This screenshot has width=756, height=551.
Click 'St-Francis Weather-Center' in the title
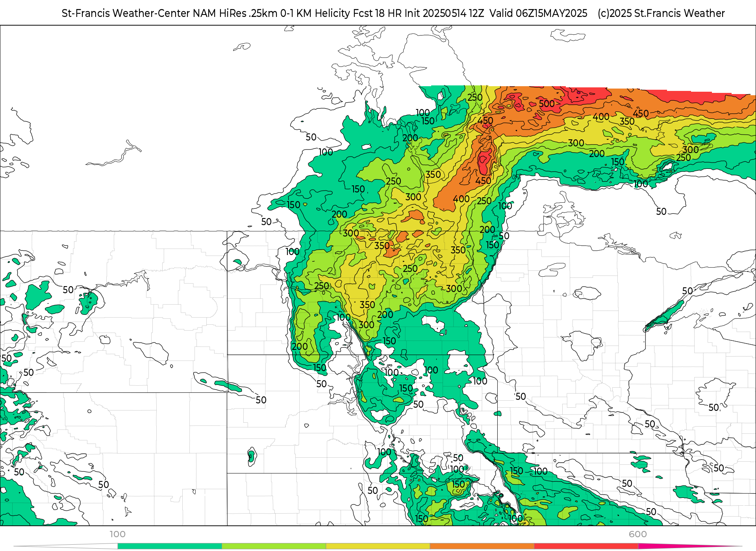[x=126, y=13]
